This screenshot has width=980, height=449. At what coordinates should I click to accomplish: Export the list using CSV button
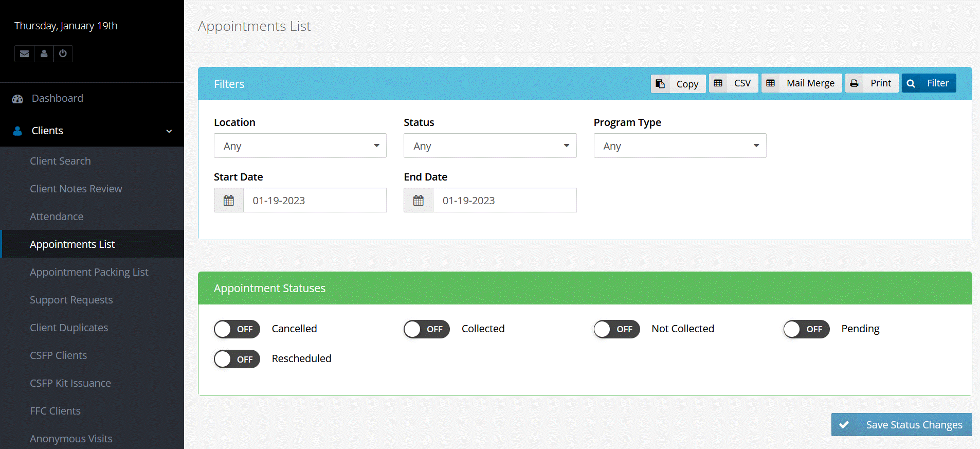pos(733,83)
